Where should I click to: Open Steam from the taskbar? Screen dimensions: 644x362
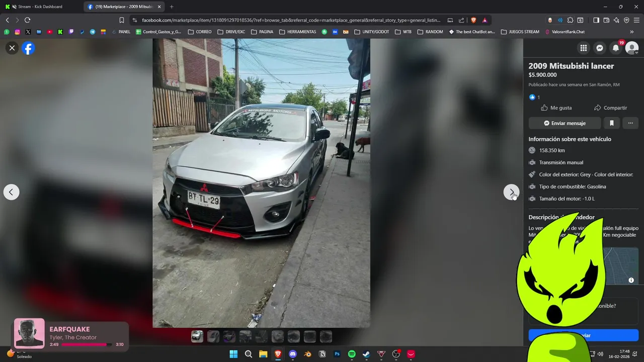(366, 354)
